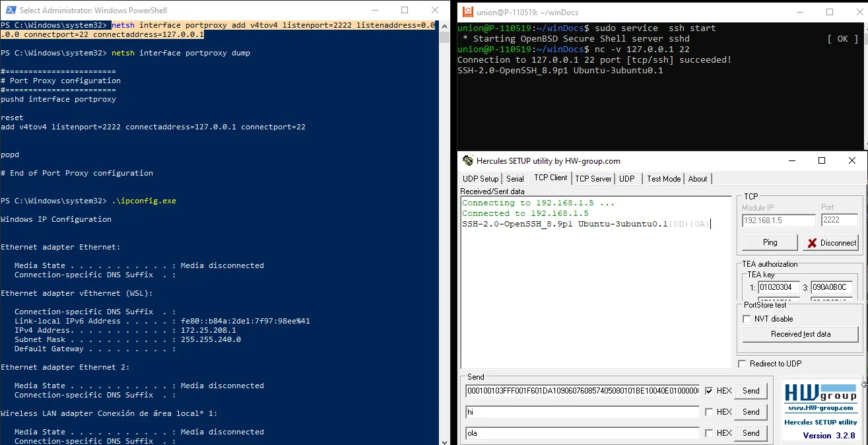Click the send field containing 'ola'
Screen dimensions: 868x445
click(582, 433)
